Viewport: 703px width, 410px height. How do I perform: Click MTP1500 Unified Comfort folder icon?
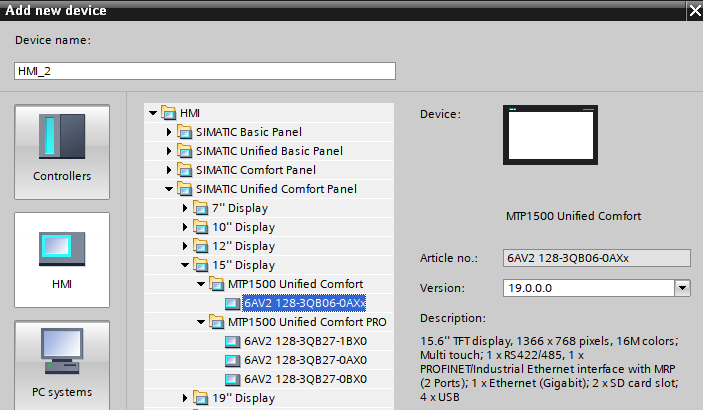click(x=217, y=284)
